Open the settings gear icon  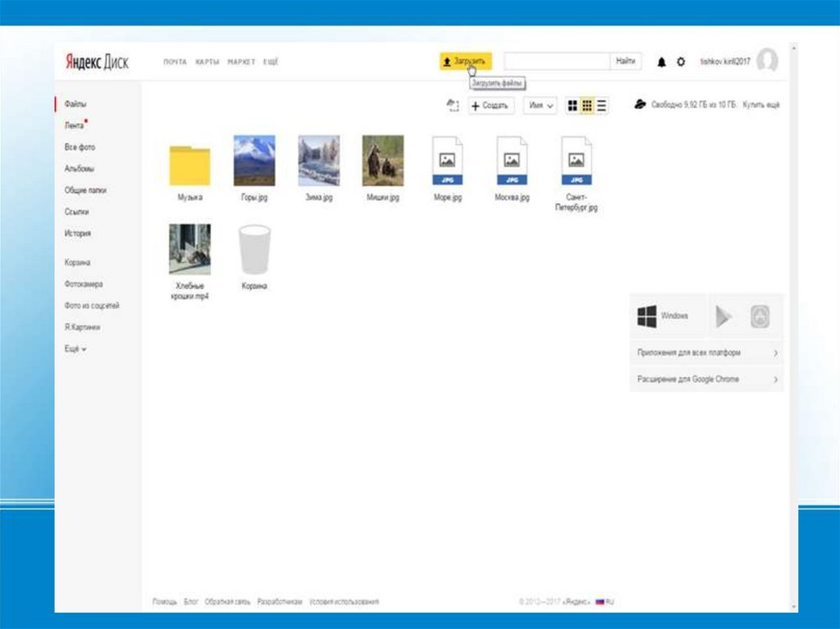point(681,62)
